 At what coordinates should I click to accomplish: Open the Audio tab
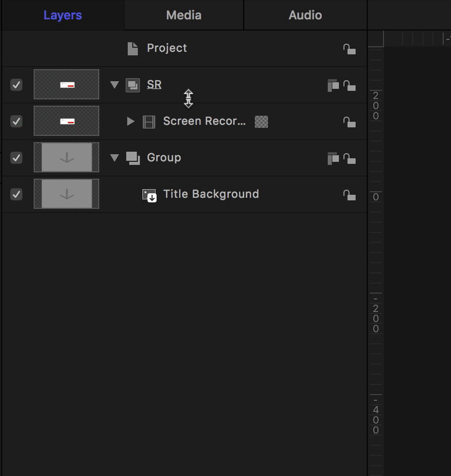305,15
